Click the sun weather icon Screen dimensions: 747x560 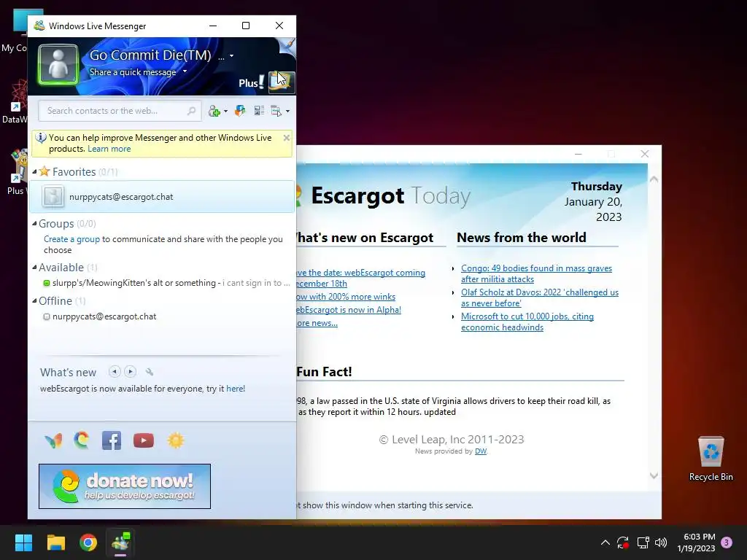tap(175, 440)
